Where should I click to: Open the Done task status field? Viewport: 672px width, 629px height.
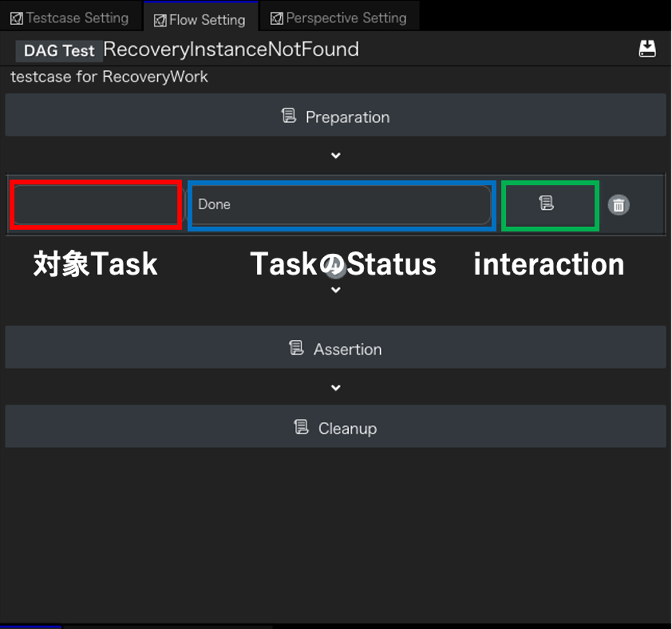341,205
